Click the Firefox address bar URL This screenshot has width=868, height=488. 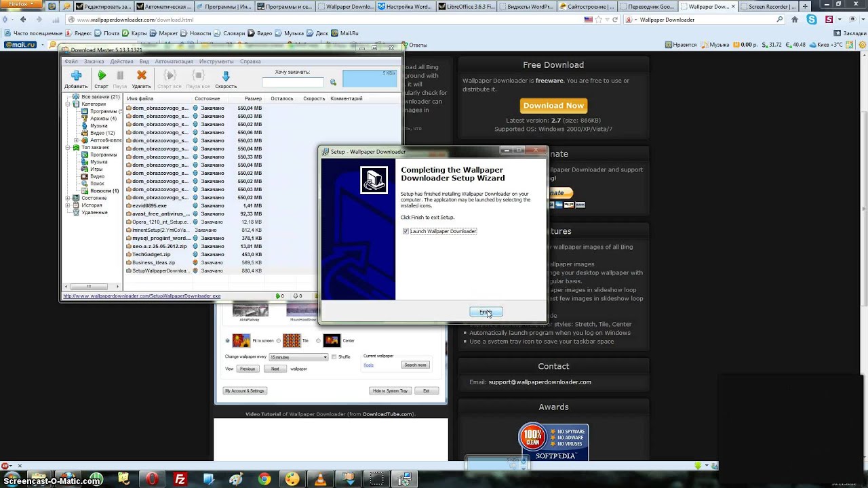(x=136, y=20)
